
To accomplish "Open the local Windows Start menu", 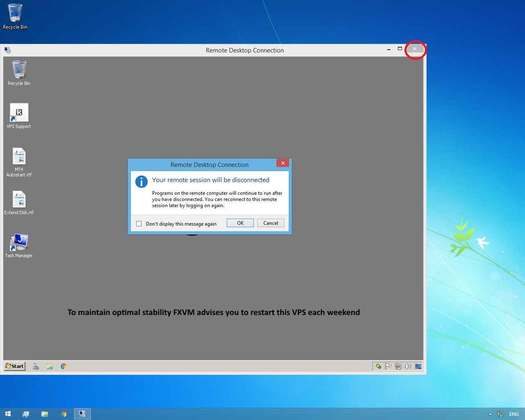I will pos(8,414).
